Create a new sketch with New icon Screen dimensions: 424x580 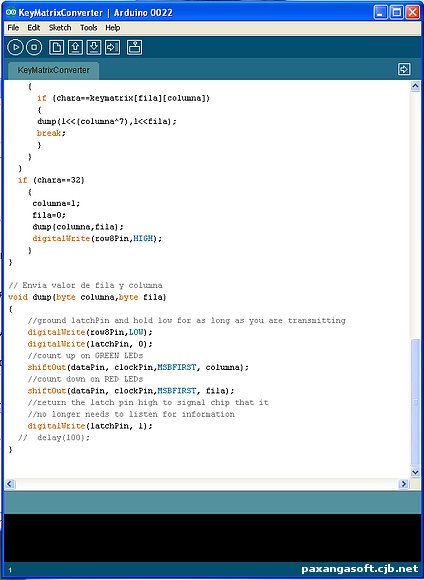[56, 47]
